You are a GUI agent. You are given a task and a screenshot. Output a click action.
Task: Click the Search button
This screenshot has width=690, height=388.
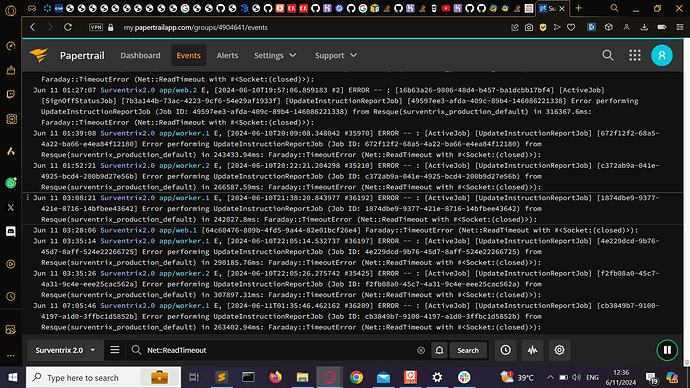coord(468,350)
